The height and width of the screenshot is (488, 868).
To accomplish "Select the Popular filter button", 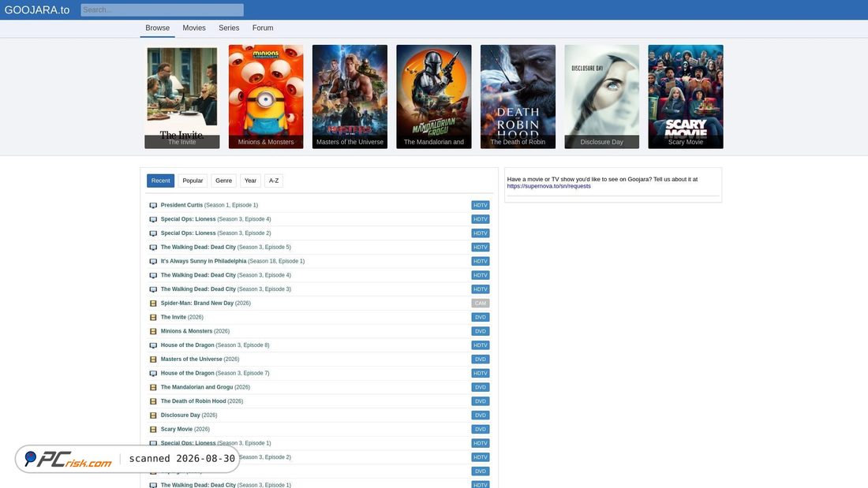I will tap(193, 181).
